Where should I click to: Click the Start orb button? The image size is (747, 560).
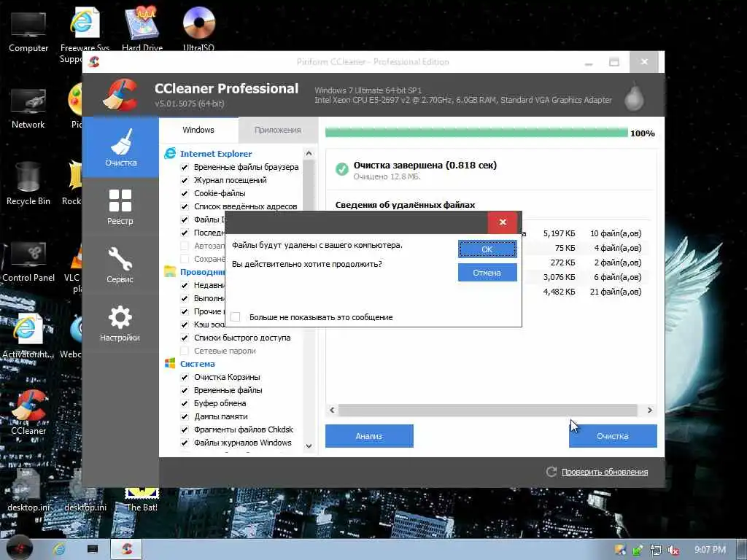(19, 548)
